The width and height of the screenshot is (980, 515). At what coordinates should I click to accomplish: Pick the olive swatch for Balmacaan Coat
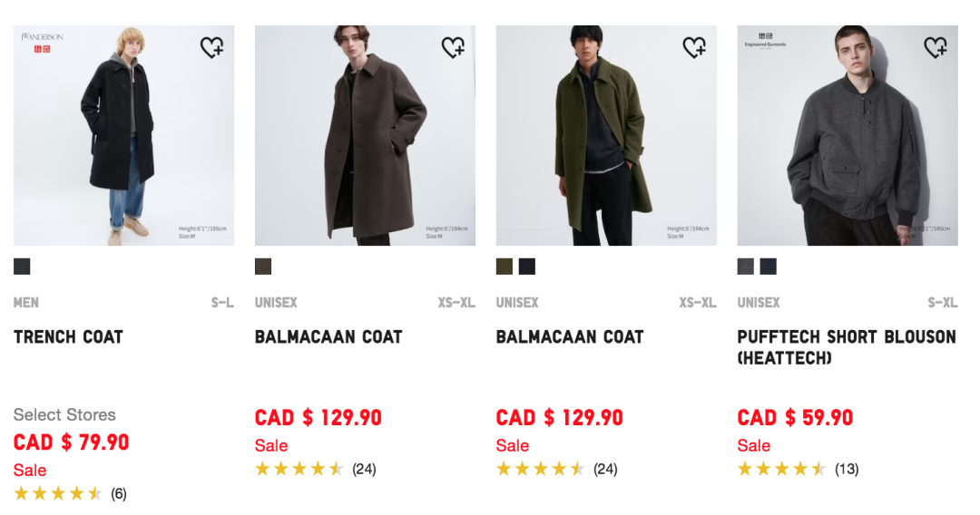point(505,267)
